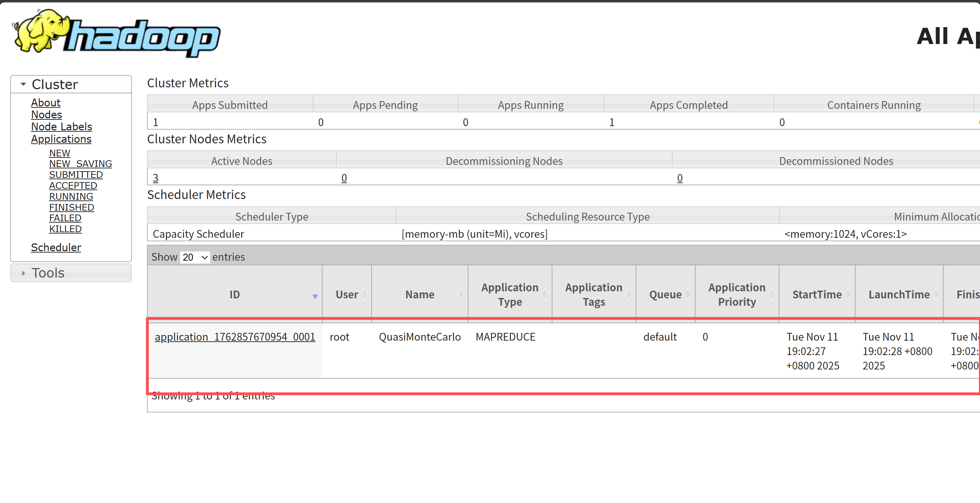
Task: Sort by Application Tags column
Action: [593, 294]
